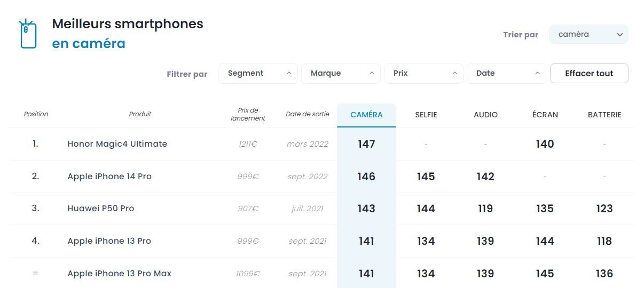Open the Apple iPhone 13 Pro Max link

click(119, 274)
